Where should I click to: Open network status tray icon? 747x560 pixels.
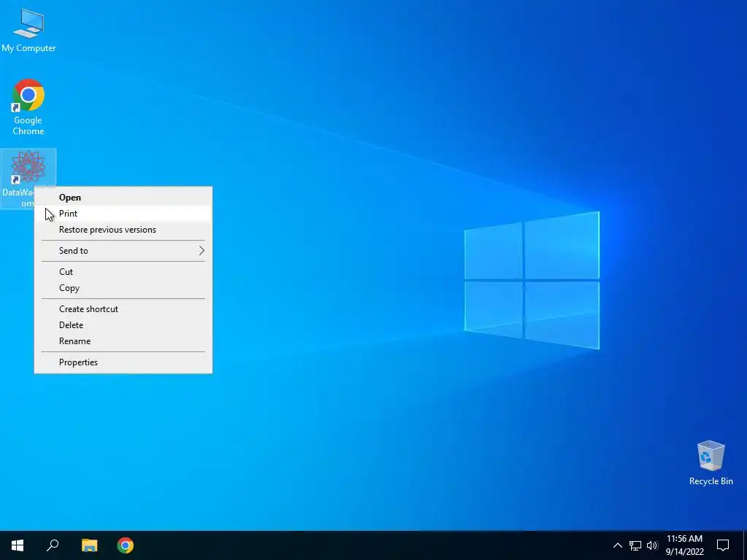tap(635, 545)
